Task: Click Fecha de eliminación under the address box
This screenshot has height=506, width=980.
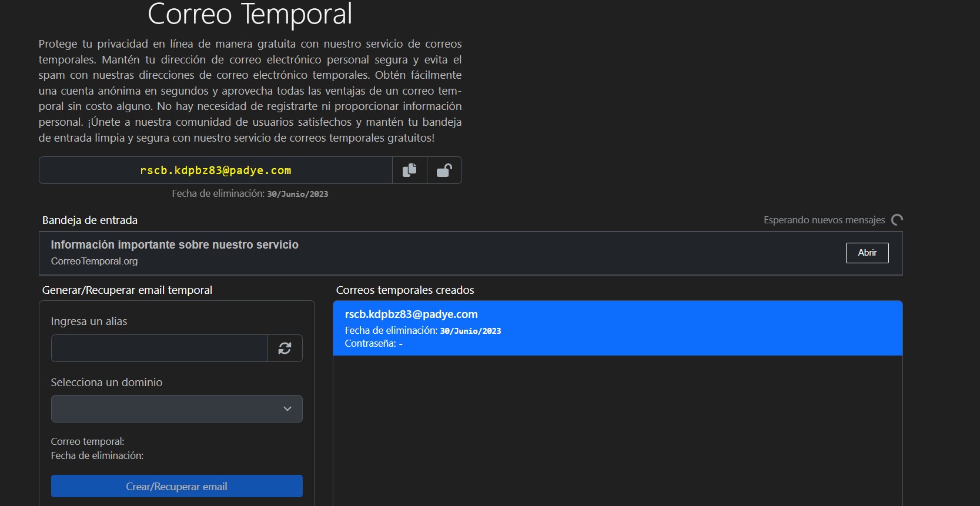Action: tap(250, 193)
